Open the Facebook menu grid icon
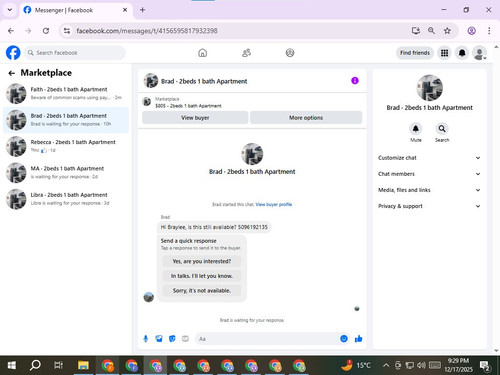The height and width of the screenshot is (375, 500). click(444, 53)
